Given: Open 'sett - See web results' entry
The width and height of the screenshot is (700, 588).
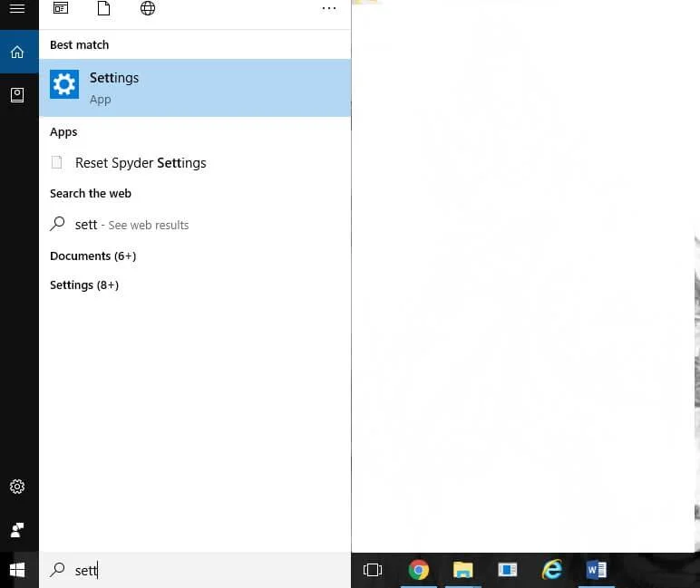Looking at the screenshot, I should (x=195, y=225).
